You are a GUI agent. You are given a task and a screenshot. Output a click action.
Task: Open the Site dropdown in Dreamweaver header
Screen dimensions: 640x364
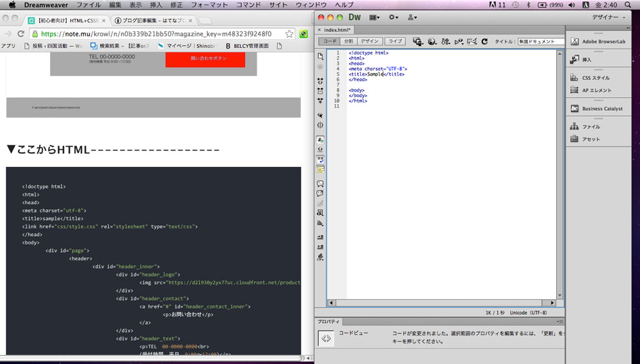coord(412,17)
